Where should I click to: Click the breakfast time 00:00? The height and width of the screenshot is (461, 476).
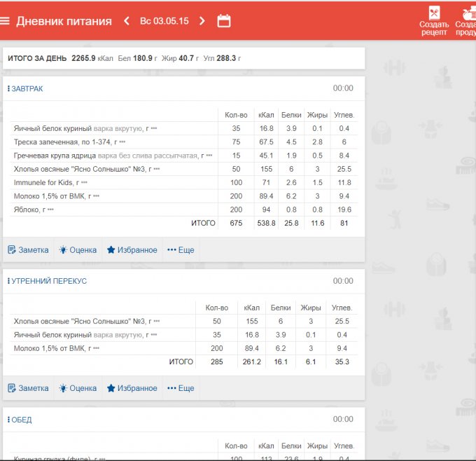pos(343,89)
